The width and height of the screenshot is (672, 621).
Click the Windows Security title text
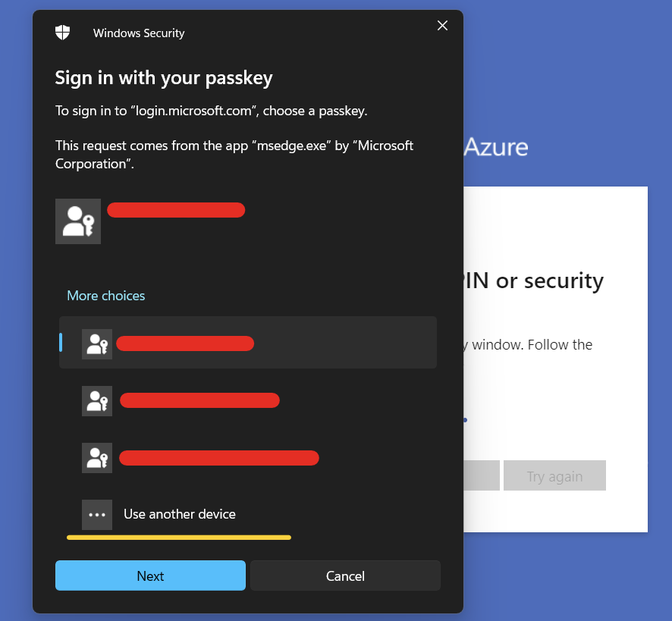point(139,33)
